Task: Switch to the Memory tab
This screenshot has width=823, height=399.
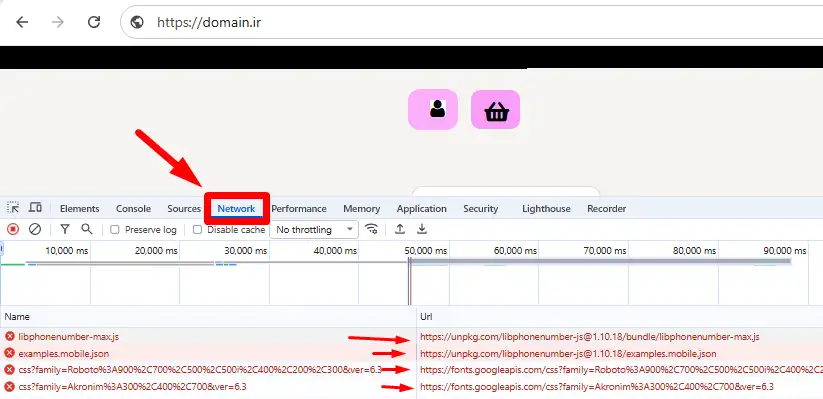Action: coord(362,208)
